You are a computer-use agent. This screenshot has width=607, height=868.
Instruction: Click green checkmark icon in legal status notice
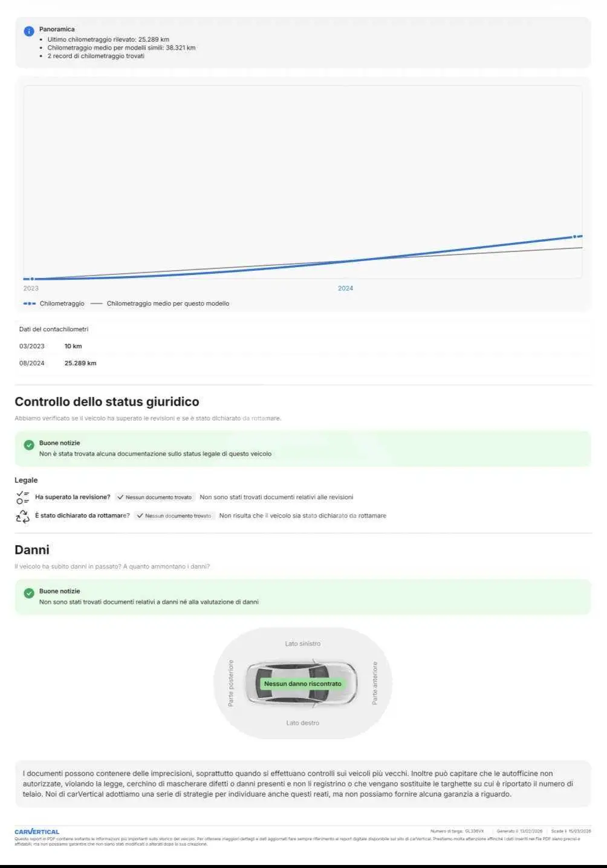tap(28, 445)
